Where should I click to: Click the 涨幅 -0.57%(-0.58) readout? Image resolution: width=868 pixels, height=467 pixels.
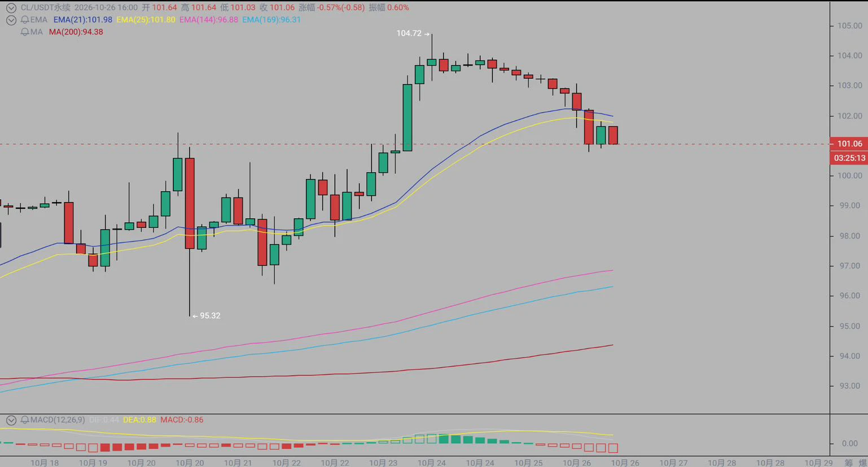[x=331, y=8]
